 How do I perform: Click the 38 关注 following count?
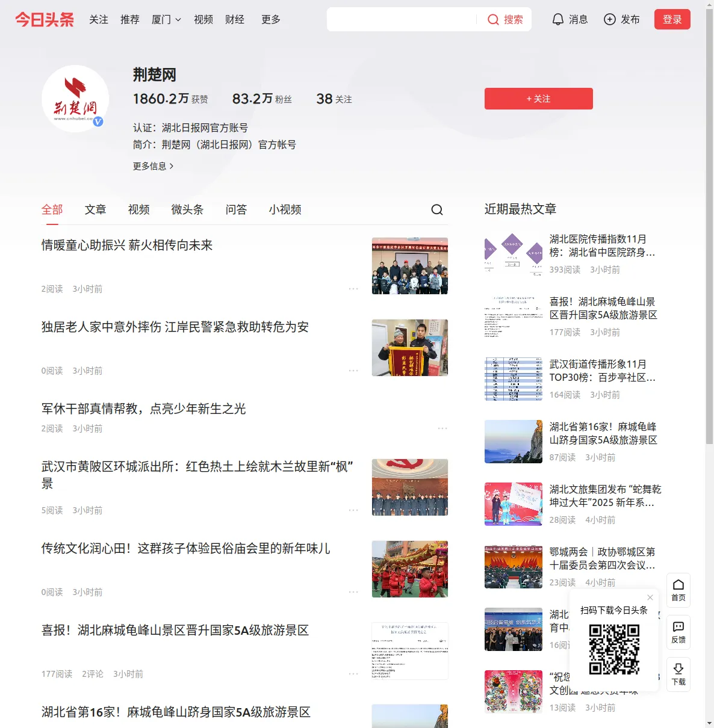coord(334,99)
